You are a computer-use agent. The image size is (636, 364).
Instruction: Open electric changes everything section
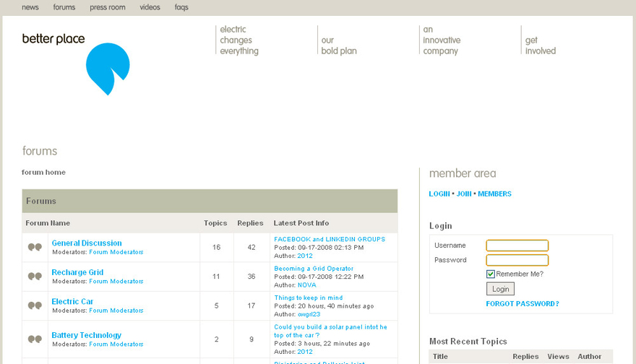[x=239, y=40]
